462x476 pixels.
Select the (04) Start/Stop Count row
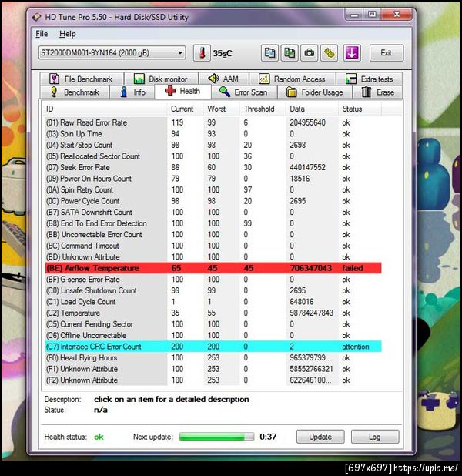(x=213, y=145)
